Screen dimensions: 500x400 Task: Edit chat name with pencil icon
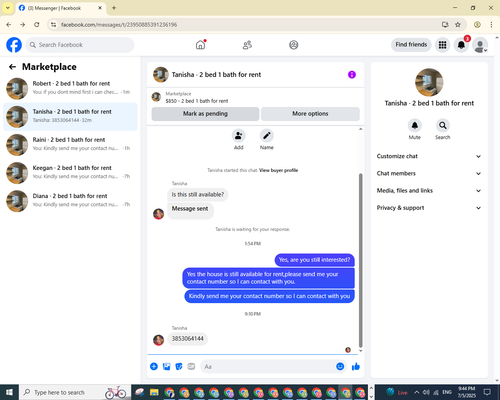click(x=267, y=136)
